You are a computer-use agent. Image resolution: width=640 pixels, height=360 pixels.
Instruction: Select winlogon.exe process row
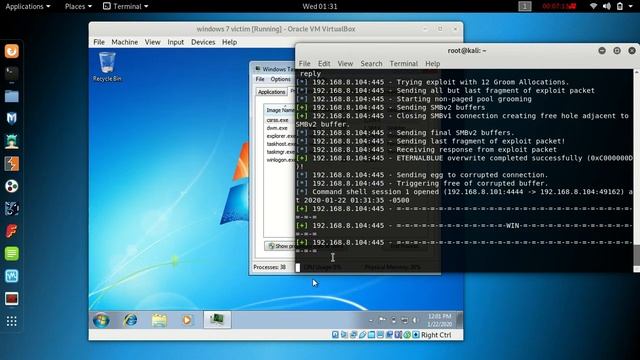pyautogui.click(x=280, y=160)
